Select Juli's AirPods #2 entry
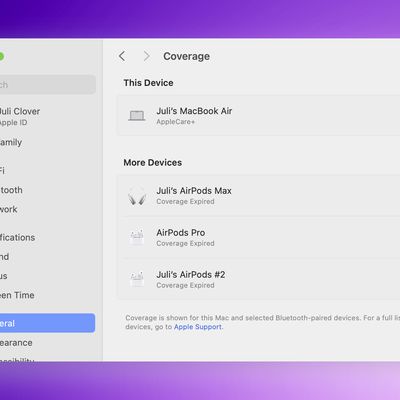 258,279
